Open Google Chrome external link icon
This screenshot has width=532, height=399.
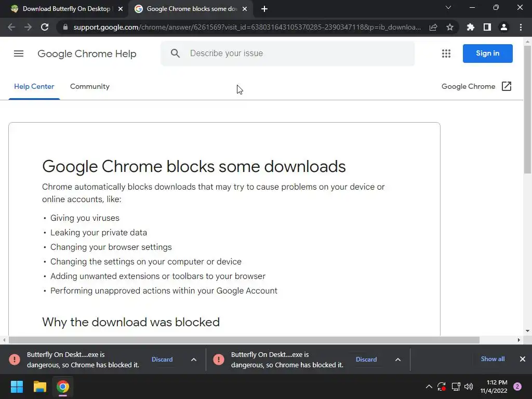pos(506,86)
